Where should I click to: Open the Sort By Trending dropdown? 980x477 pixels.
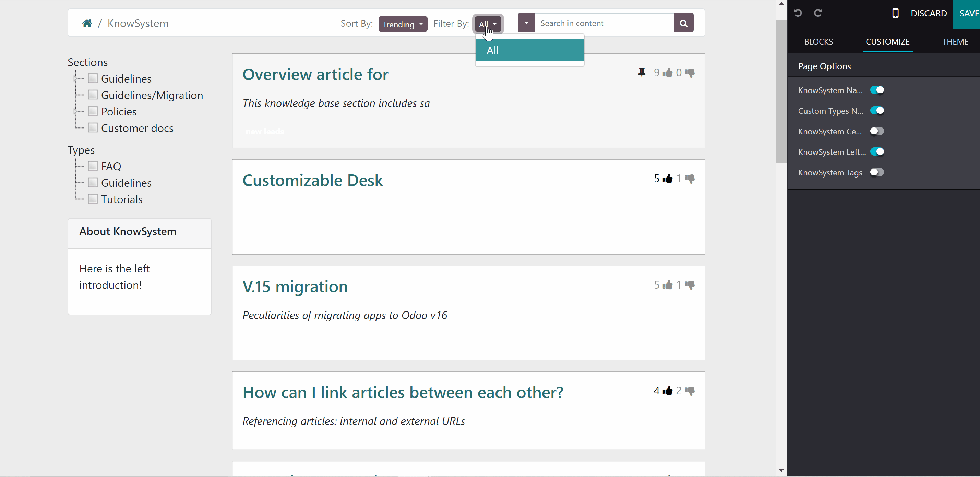pos(403,24)
